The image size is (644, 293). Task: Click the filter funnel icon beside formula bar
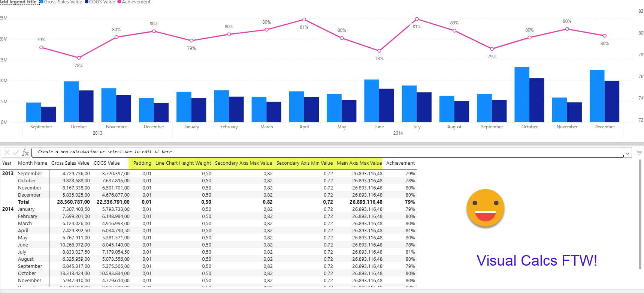[x=639, y=152]
